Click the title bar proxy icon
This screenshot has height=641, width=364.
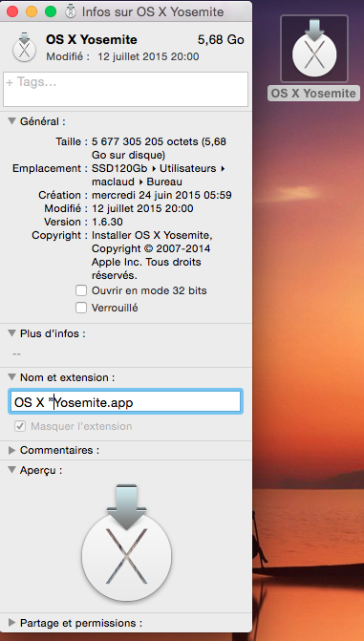click(x=71, y=11)
